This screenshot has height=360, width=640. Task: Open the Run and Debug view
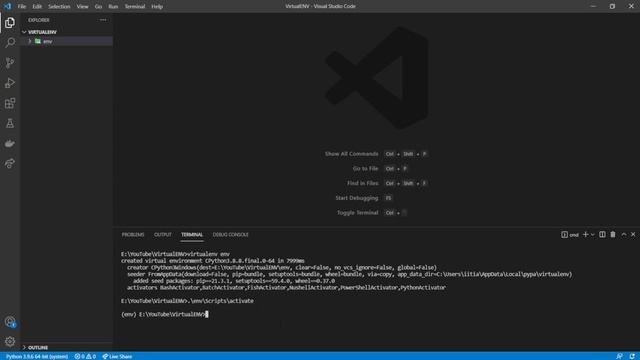(10, 83)
